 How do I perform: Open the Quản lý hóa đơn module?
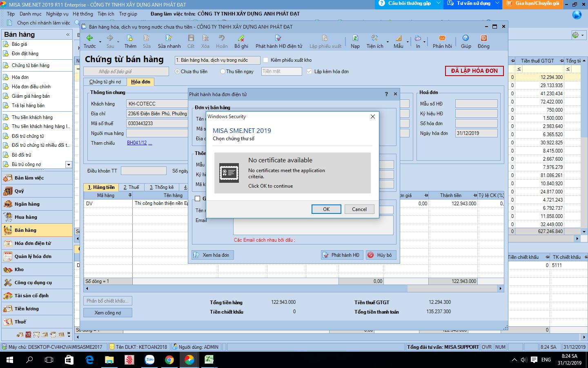click(37, 256)
